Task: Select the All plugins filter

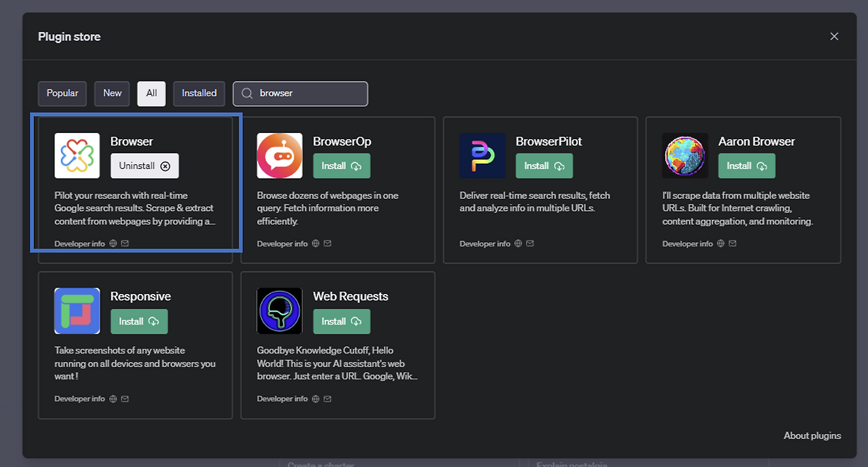Action: (151, 94)
